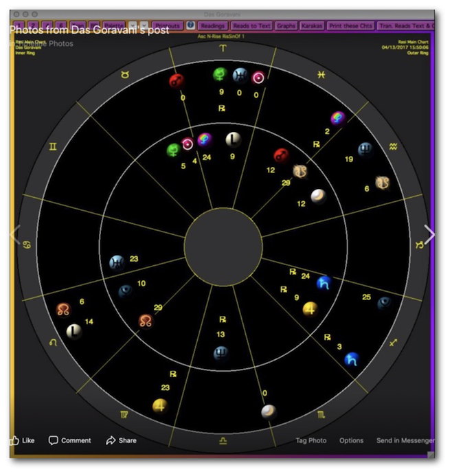Open the Options menu link
Image resolution: width=452 pixels, height=476 pixels.
351,440
